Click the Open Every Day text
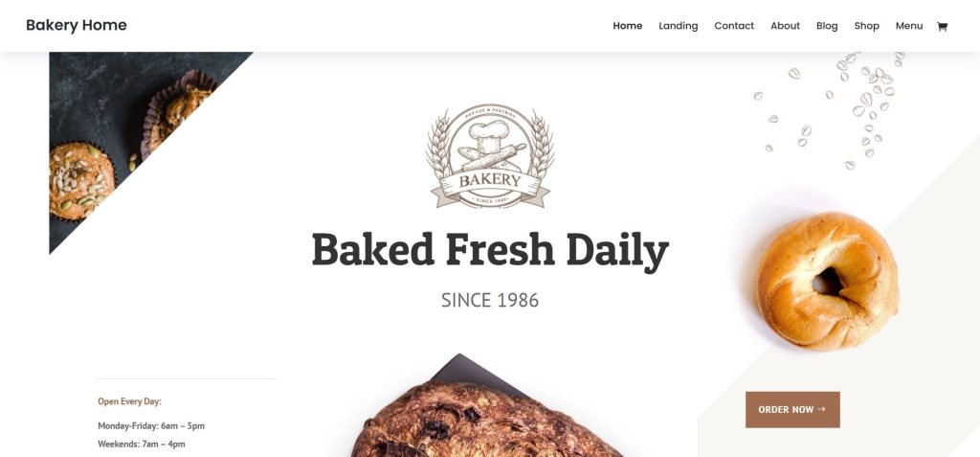 129,401
